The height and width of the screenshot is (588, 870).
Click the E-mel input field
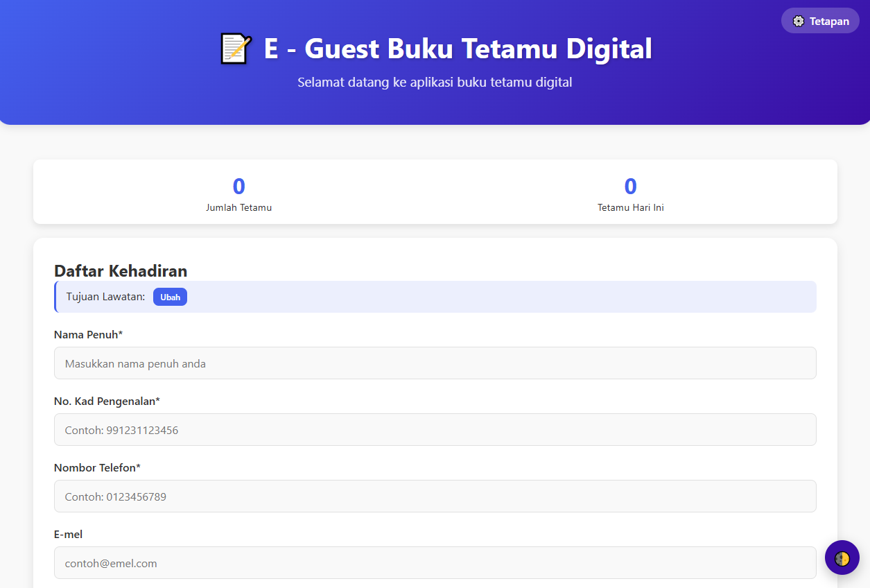435,562
